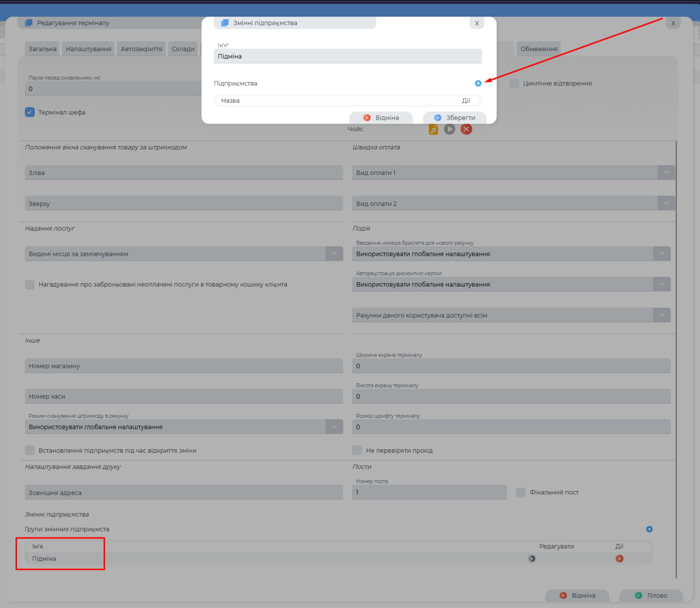Enable the Циклічне відтворення checkbox

(x=514, y=84)
